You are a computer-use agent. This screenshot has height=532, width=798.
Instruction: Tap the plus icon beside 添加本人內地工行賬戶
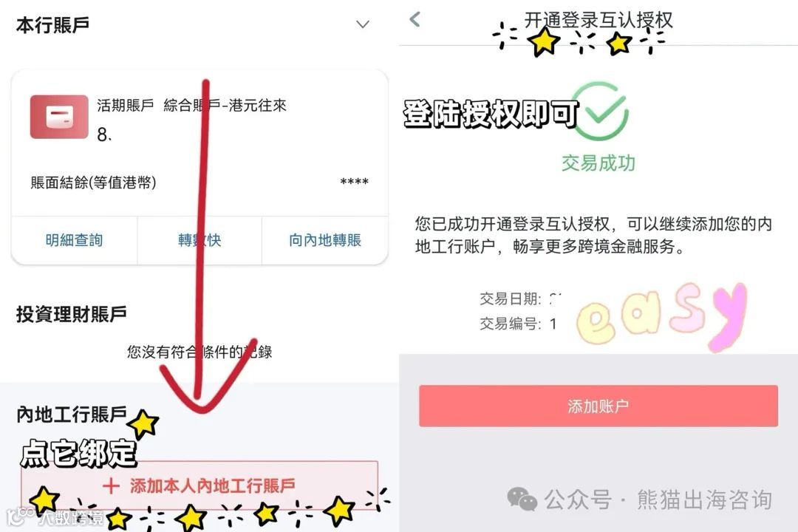[111, 485]
